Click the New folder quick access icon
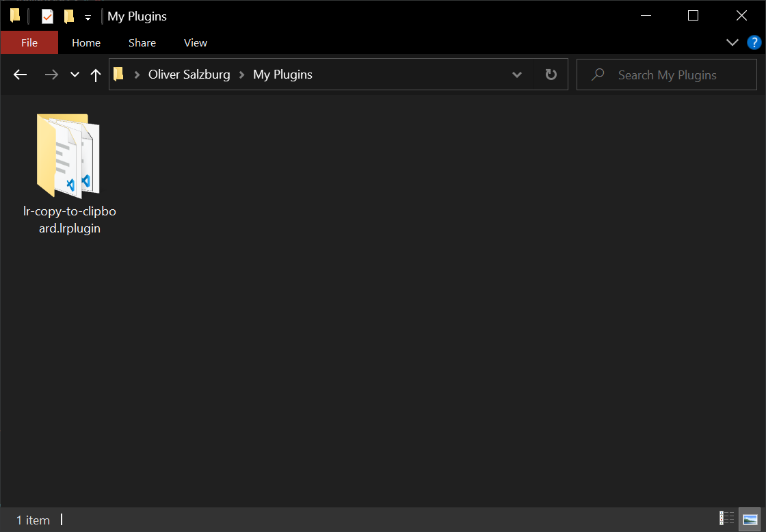 coord(69,16)
